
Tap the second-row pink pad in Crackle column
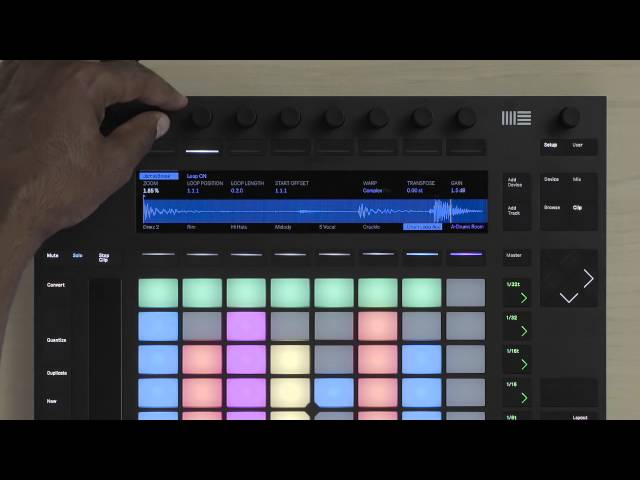click(378, 326)
